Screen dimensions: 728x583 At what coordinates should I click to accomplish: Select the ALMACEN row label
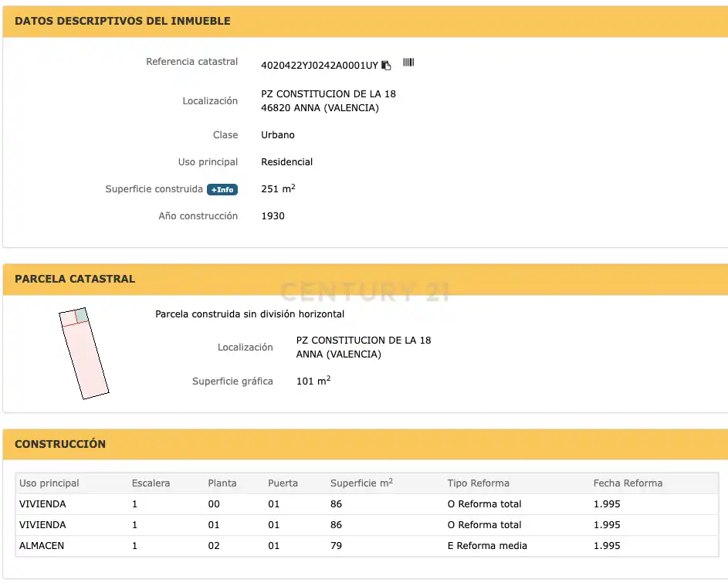42,546
